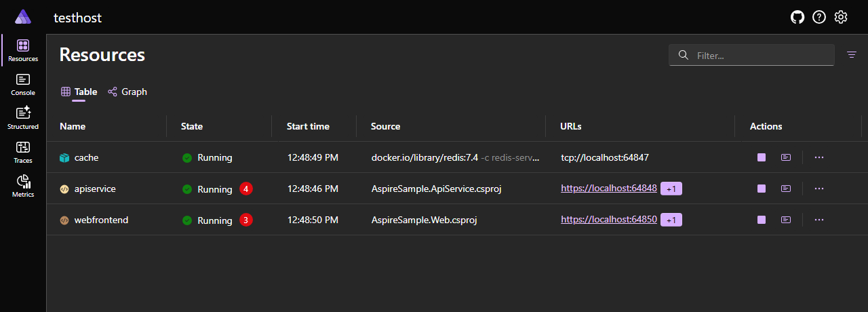This screenshot has height=312, width=868.
Task: Open the https://localhost:64850 link
Action: click(608, 220)
